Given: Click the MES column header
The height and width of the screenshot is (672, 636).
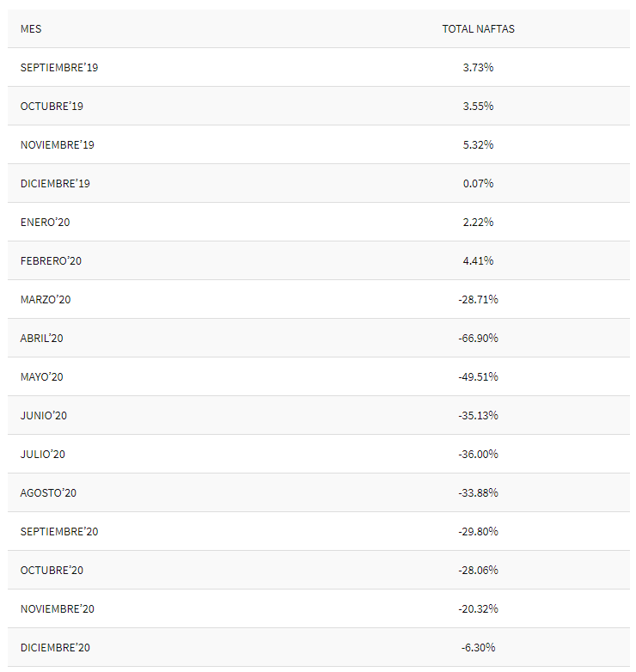Looking at the screenshot, I should [31, 29].
